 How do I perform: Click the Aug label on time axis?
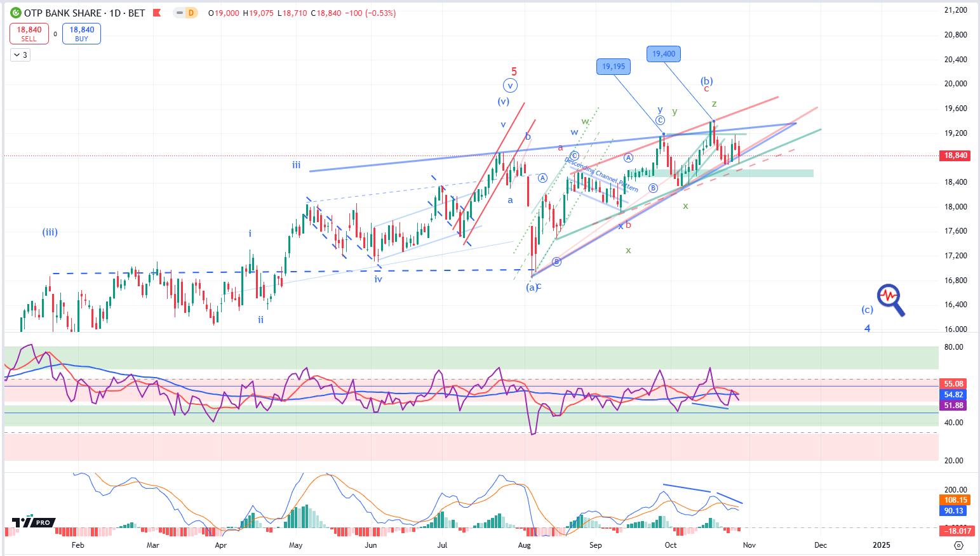pyautogui.click(x=525, y=545)
